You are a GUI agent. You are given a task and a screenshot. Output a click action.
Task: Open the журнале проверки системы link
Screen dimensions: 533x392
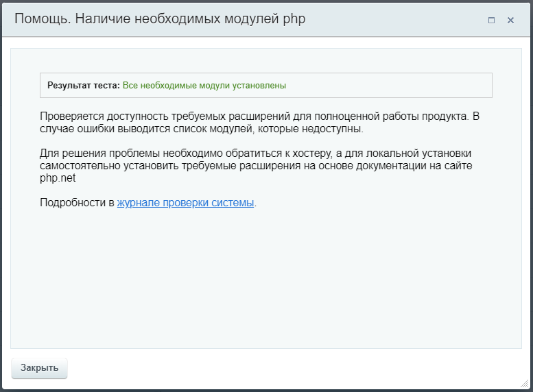pos(186,203)
